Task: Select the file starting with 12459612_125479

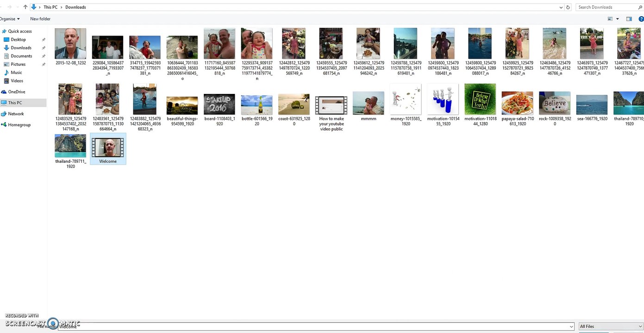Action: (369, 52)
